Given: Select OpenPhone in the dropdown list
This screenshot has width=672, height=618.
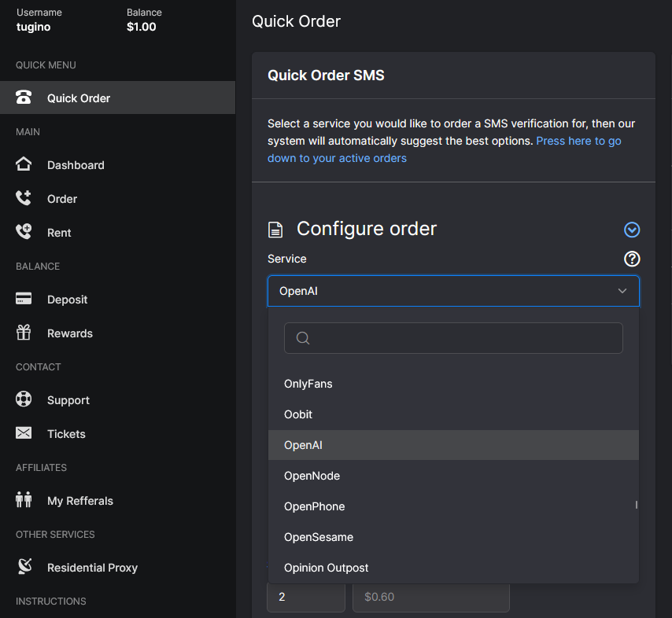Looking at the screenshot, I should pos(314,506).
